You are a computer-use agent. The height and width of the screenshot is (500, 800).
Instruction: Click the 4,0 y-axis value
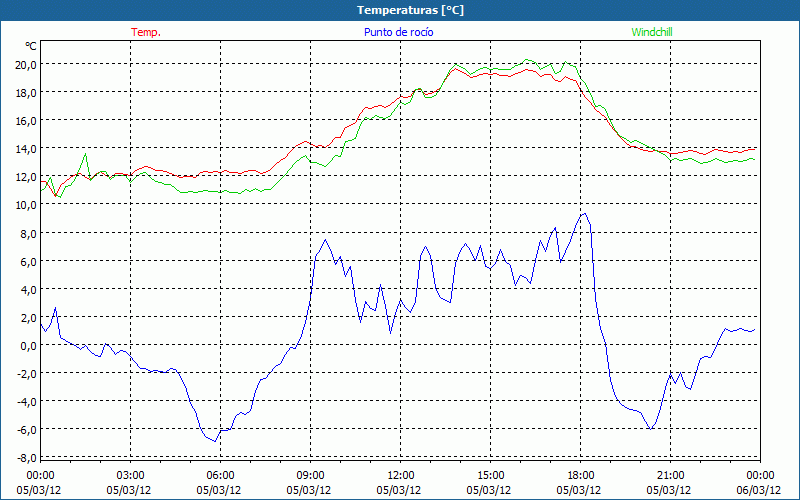click(29, 289)
